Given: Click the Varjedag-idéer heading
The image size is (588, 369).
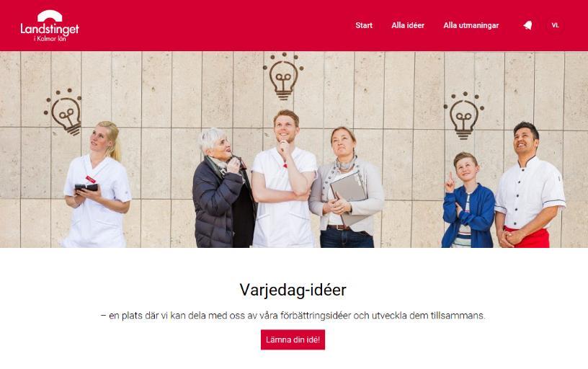Looking at the screenshot, I should [293, 290].
